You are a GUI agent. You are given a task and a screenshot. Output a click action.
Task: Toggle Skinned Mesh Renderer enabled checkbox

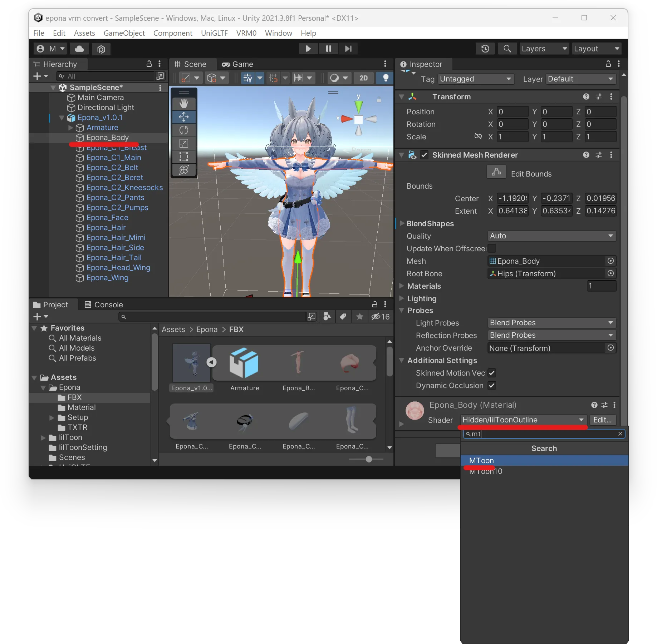(x=424, y=155)
